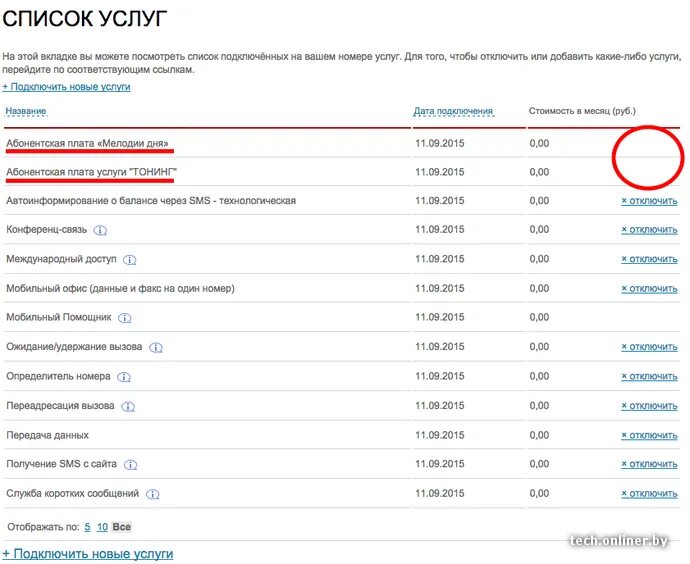
Task: Click отключить for Ожидание/удержание вызова
Action: 649,347
